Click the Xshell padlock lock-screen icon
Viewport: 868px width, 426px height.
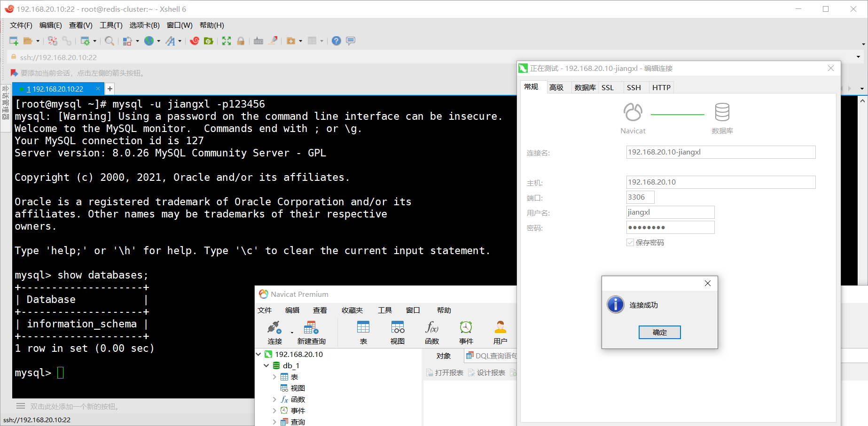coord(241,41)
